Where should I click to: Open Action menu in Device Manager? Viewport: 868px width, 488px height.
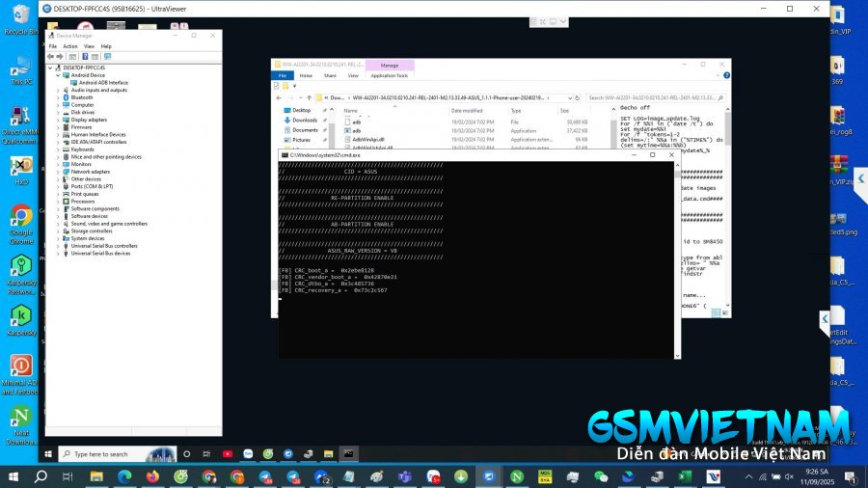[x=70, y=46]
